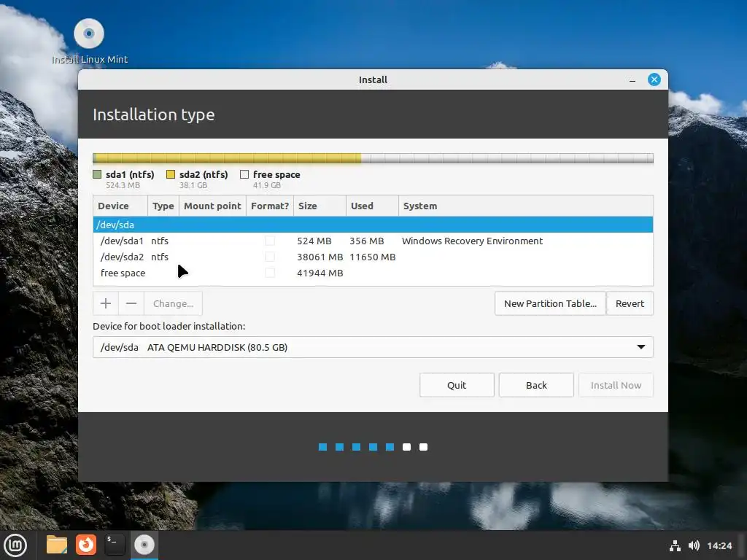Click the '38061 MB' size value
The height and width of the screenshot is (560, 747).
click(x=320, y=257)
